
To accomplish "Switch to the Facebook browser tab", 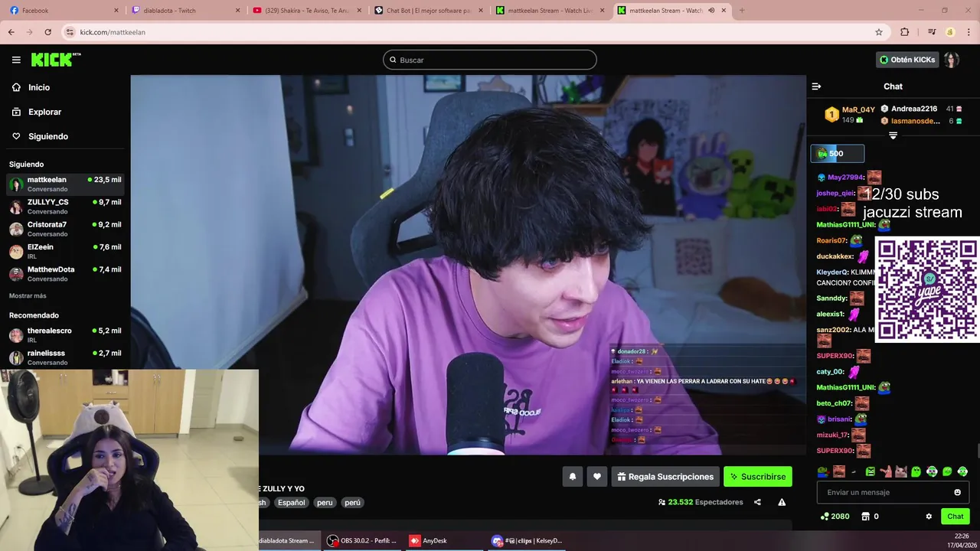I will coord(65,11).
